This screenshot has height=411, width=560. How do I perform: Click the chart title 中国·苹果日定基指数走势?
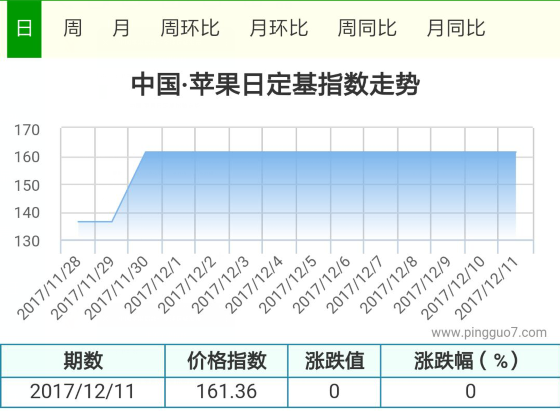275,85
